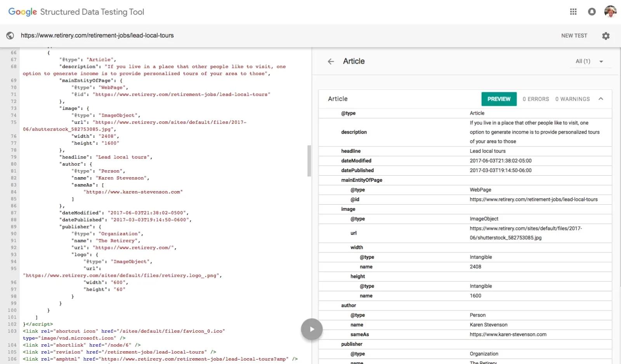Click the code pane vertical scrollbar
Image resolution: width=621 pixels, height=364 pixels.
pyautogui.click(x=309, y=160)
